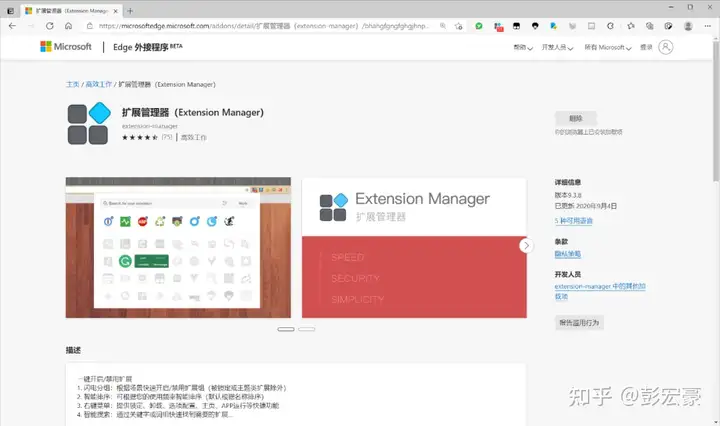Click the star rating row
The image size is (720, 426).
tap(140, 137)
